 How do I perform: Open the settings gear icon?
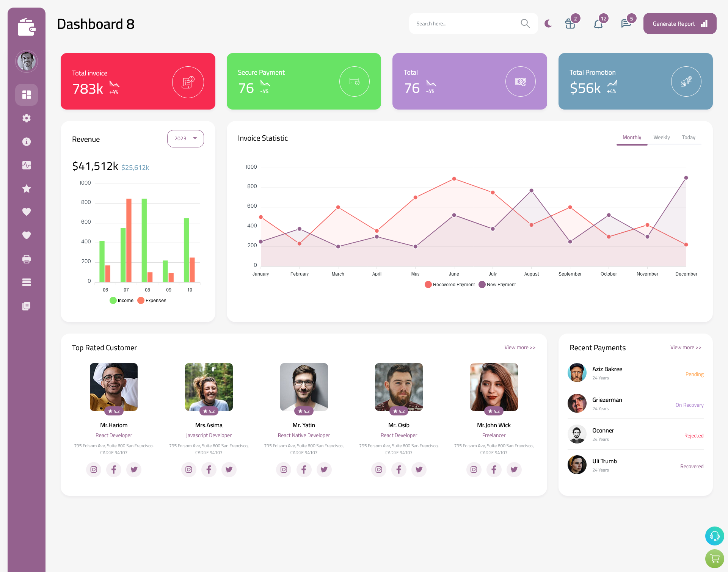click(x=26, y=118)
